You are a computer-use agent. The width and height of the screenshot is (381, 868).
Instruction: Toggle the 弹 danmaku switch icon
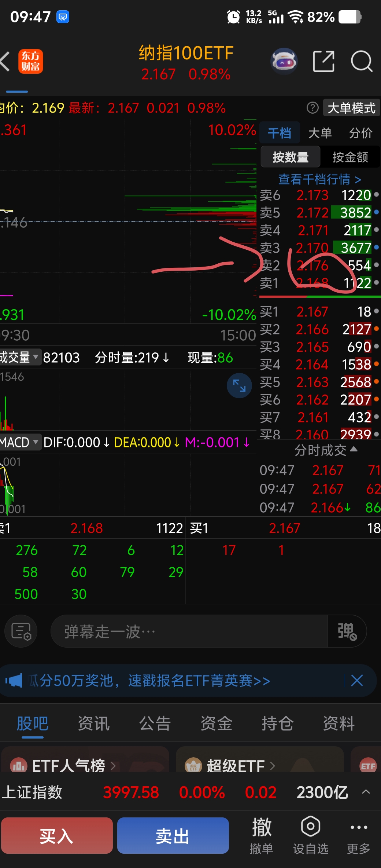point(347,631)
